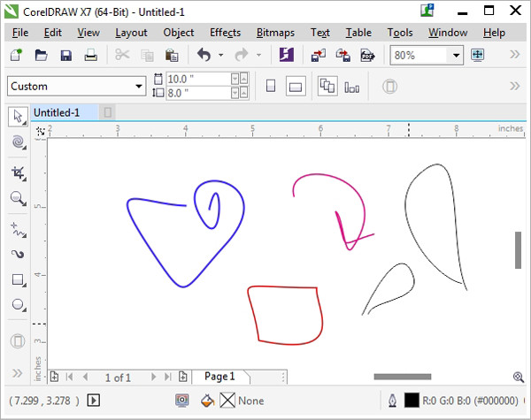Go to the first page
This screenshot has height=420, width=531.
click(x=70, y=377)
